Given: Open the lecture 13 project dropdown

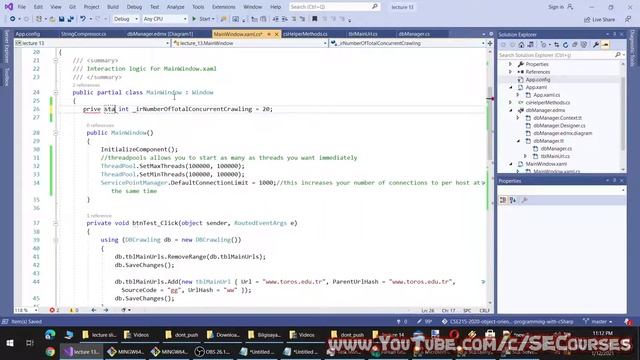Looking at the screenshot, I should coord(92,43).
